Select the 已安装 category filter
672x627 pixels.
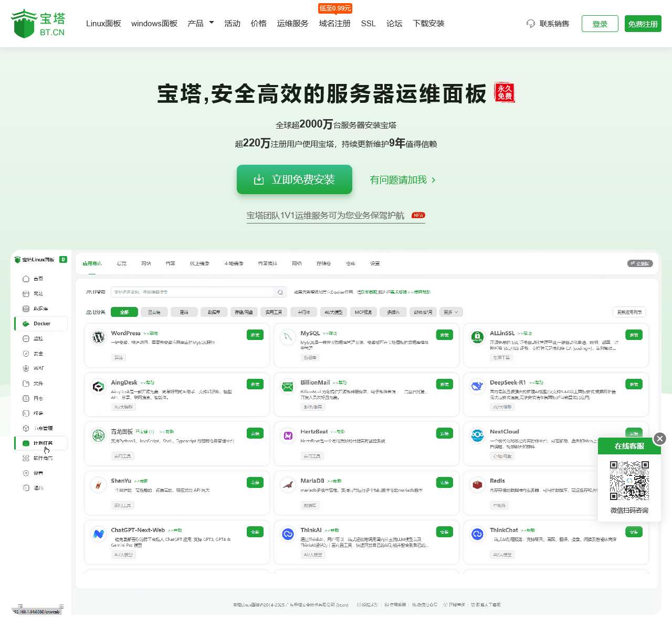pos(154,312)
